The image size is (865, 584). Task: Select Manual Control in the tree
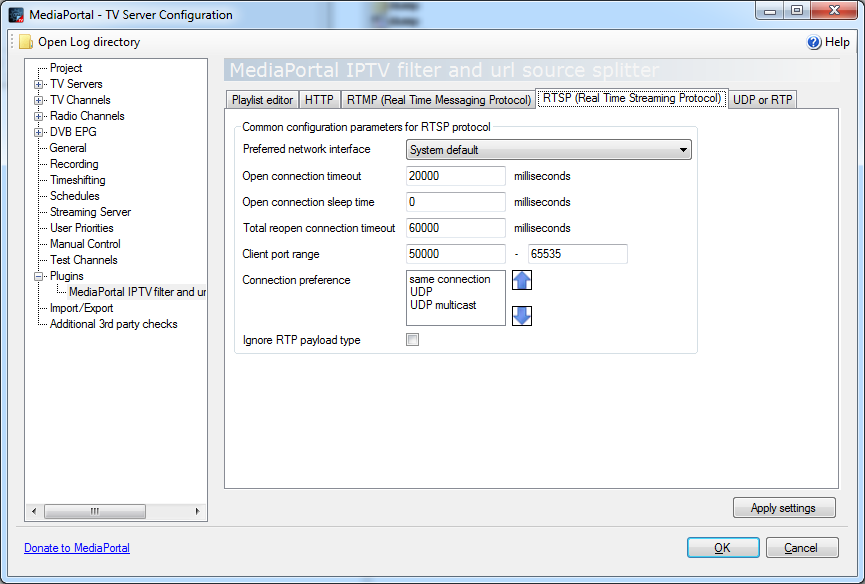(85, 244)
